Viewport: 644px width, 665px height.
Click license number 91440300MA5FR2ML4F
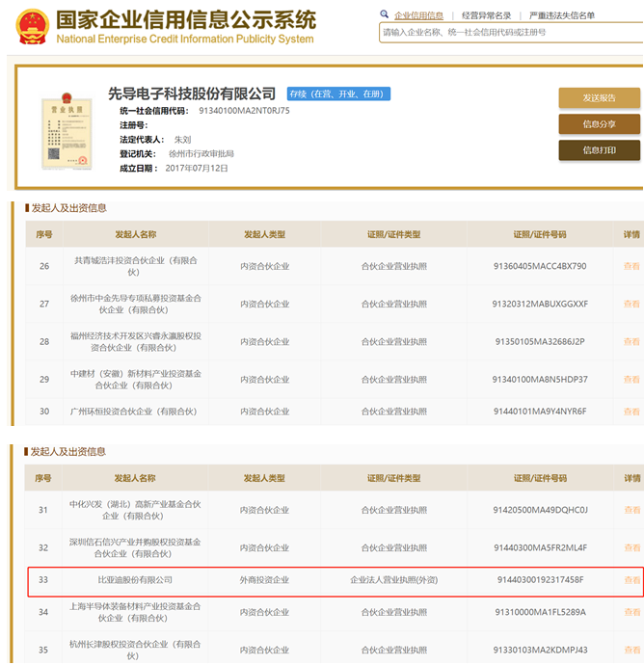[x=540, y=548]
